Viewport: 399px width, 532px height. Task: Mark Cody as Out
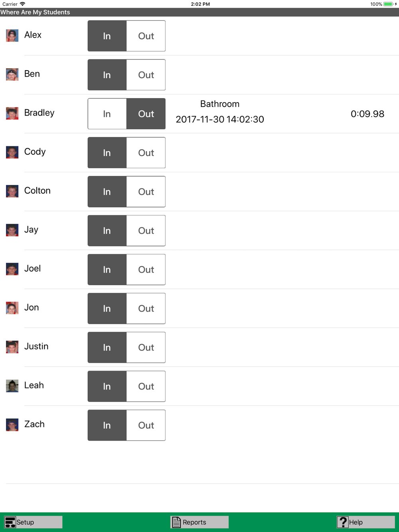point(146,153)
